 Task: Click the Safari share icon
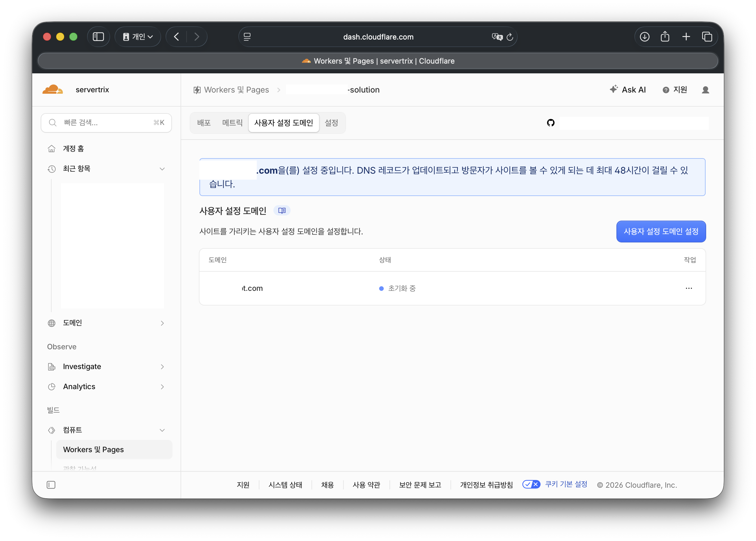pyautogui.click(x=665, y=36)
